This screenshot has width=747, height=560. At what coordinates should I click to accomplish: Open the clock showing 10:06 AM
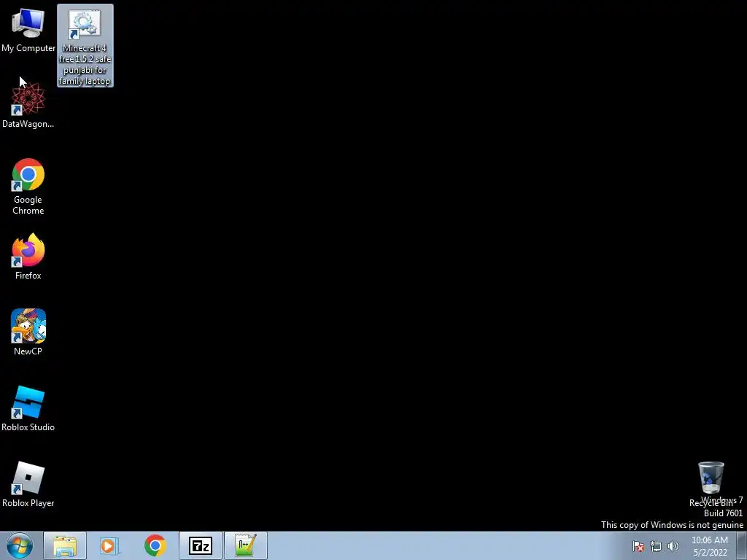[x=709, y=546]
